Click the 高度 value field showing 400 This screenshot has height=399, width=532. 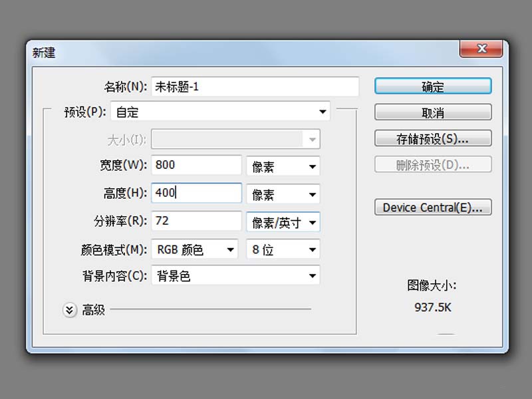[x=196, y=193]
